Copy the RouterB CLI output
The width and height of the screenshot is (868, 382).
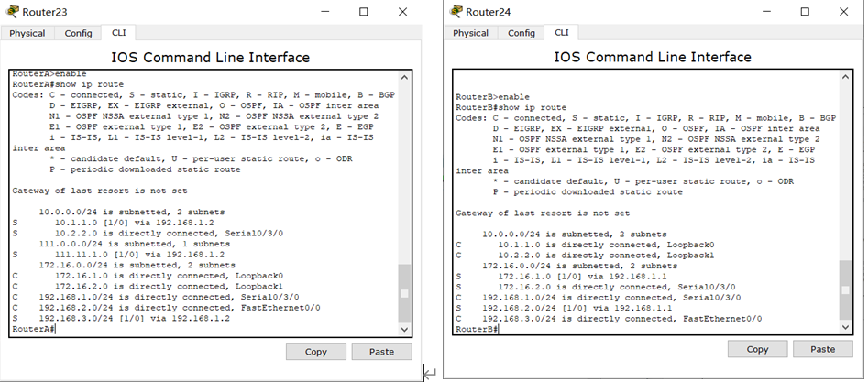(757, 349)
